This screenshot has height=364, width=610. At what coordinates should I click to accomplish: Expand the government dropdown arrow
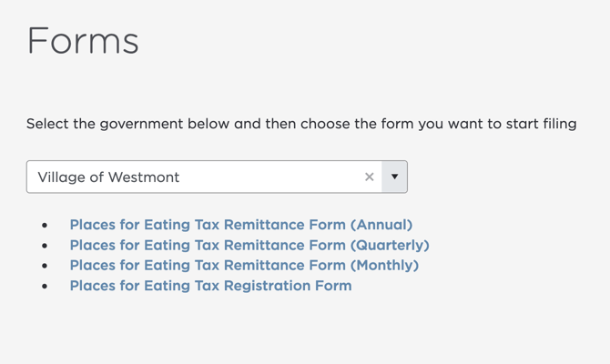pyautogui.click(x=394, y=177)
